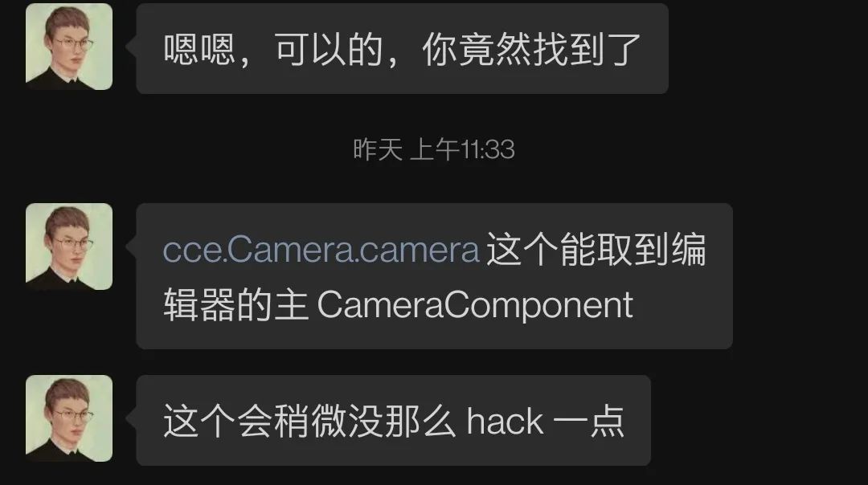This screenshot has height=485, width=868.
Task: Select the 这个会稍微没那么 hack 一点 bubble
Action: (394, 420)
